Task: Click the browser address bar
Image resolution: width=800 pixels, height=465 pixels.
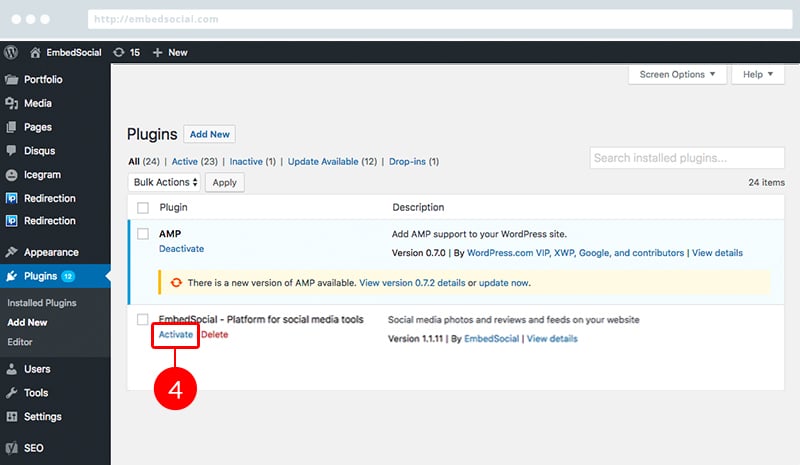Action: pos(440,19)
